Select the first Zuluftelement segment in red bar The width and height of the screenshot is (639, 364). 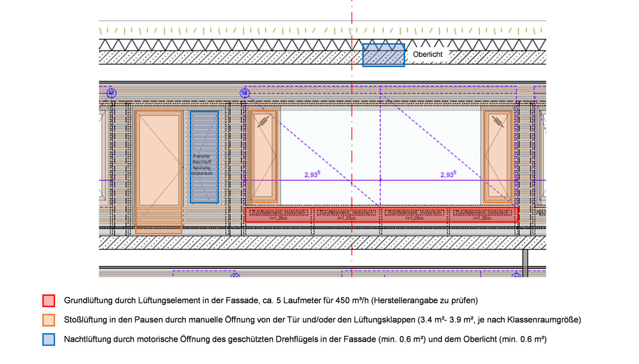pyautogui.click(x=279, y=215)
